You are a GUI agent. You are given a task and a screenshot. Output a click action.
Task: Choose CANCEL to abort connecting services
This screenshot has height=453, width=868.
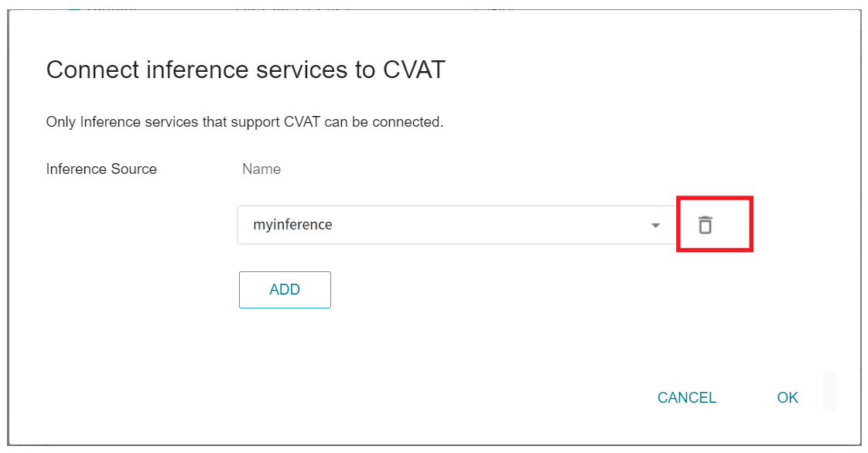coord(686,397)
